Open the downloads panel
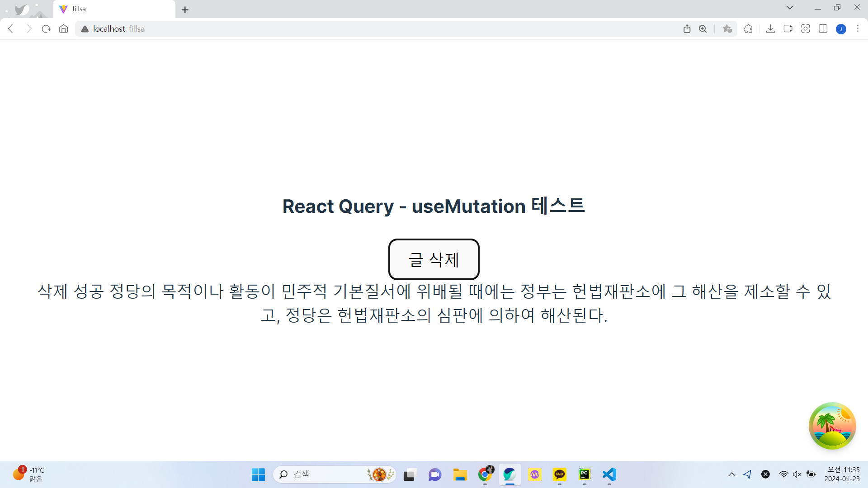The height and width of the screenshot is (488, 868). click(770, 29)
